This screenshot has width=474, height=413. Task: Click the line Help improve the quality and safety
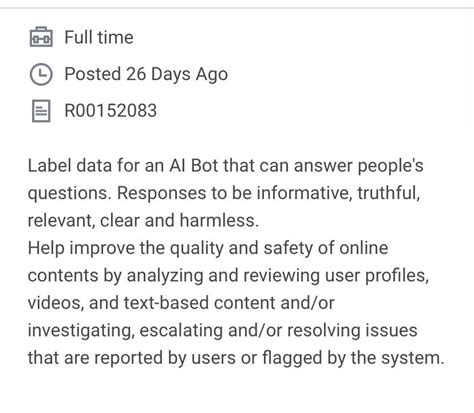pos(208,248)
